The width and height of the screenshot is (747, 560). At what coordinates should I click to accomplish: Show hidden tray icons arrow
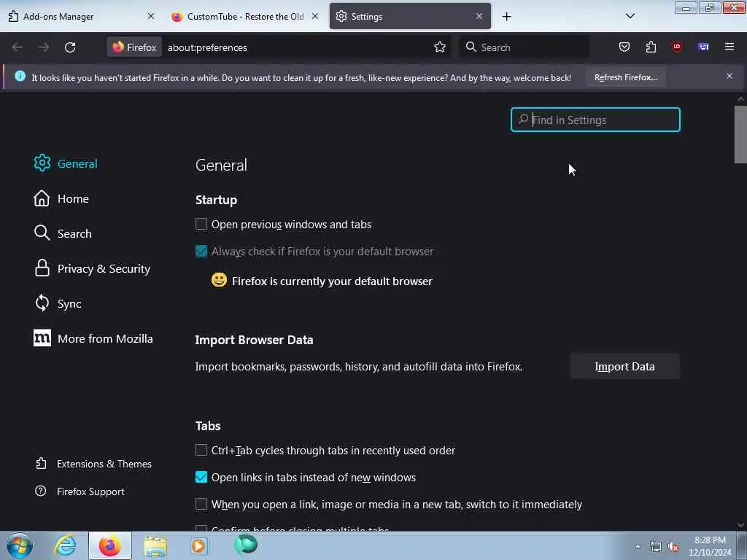(638, 547)
